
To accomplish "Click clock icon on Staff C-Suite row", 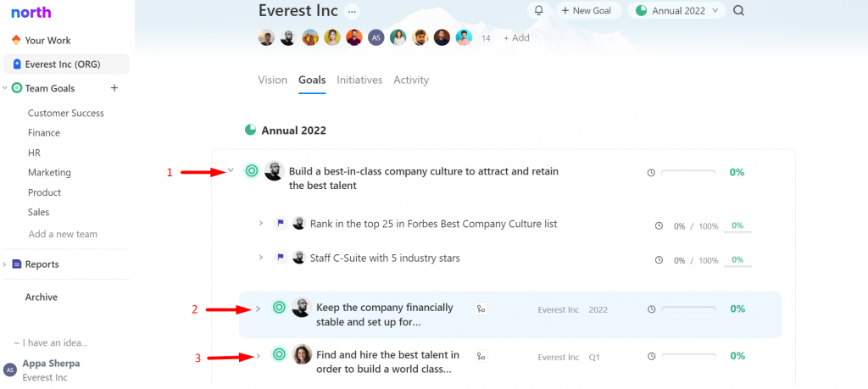I will (659, 260).
